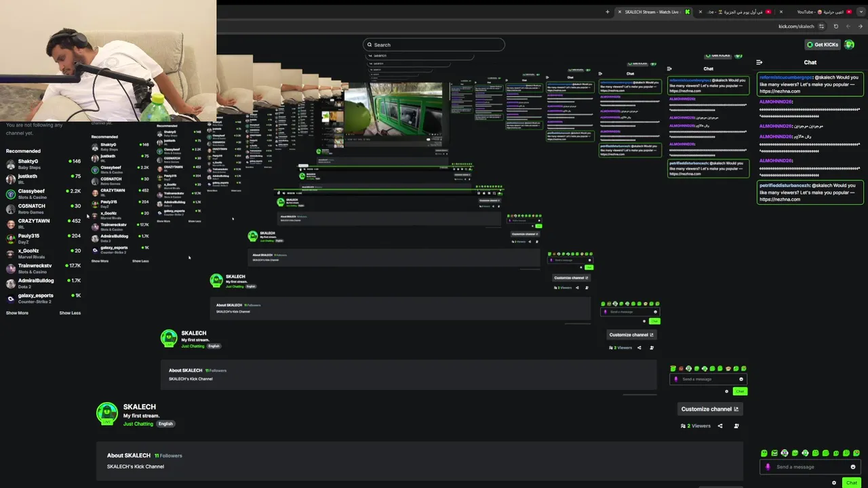Pick first green blob emote above largest message box
This screenshot has width=868, height=488.
(764, 453)
